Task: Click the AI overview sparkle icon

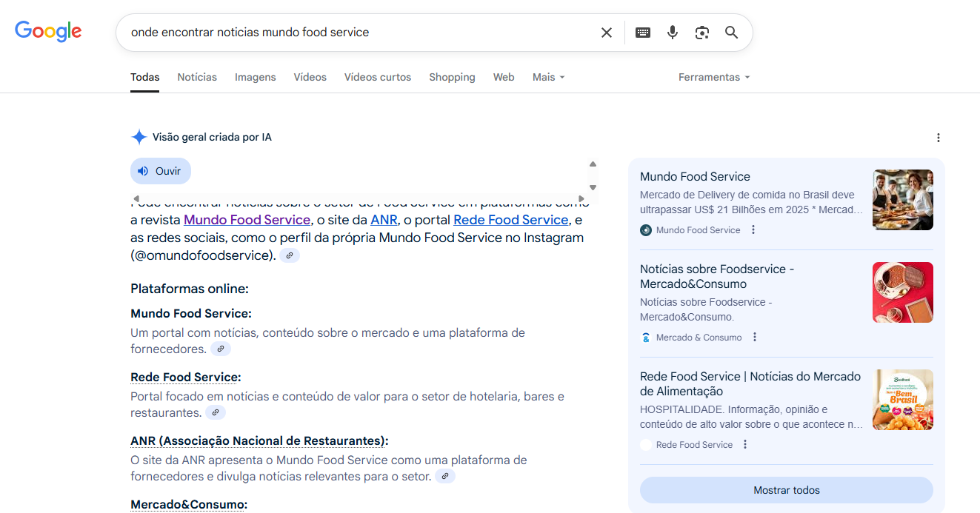Action: [139, 137]
